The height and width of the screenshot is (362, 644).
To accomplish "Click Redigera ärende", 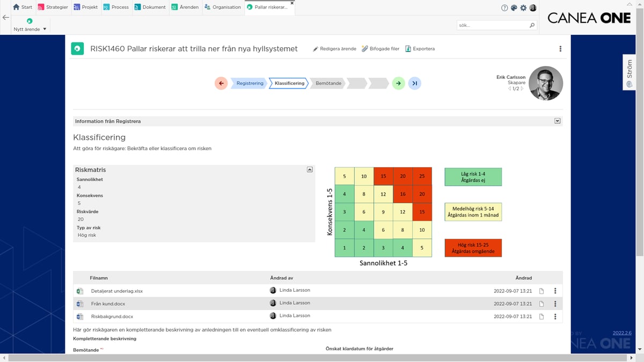I will [x=334, y=49].
